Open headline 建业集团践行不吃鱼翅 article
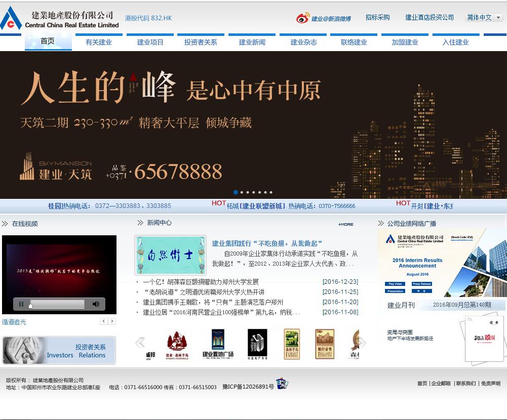The image size is (507, 420). (x=267, y=243)
